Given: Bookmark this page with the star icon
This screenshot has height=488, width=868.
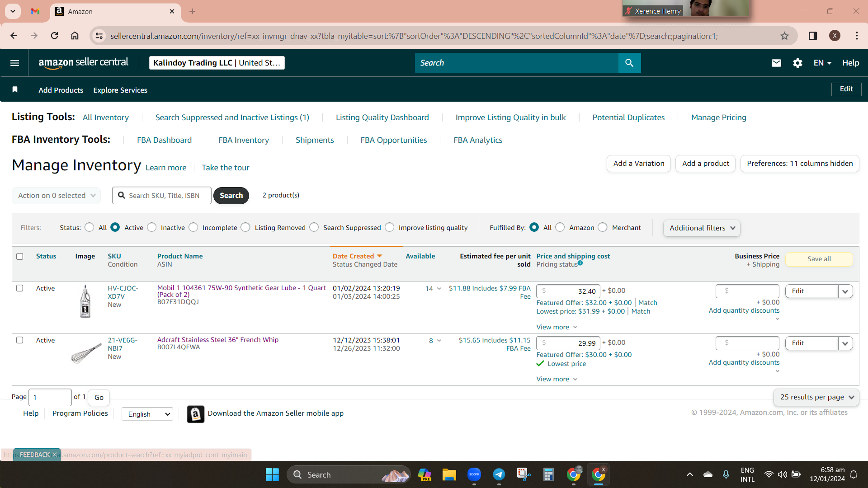Looking at the screenshot, I should tap(784, 36).
